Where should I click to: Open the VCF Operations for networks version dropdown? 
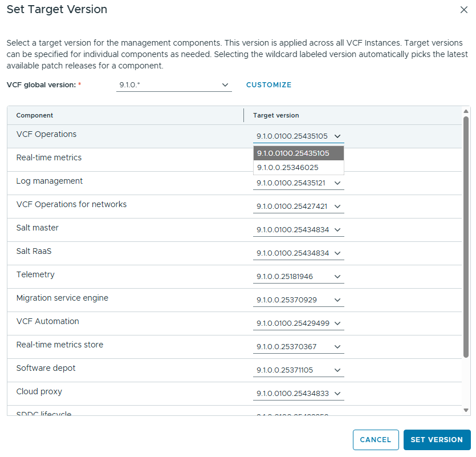298,207
